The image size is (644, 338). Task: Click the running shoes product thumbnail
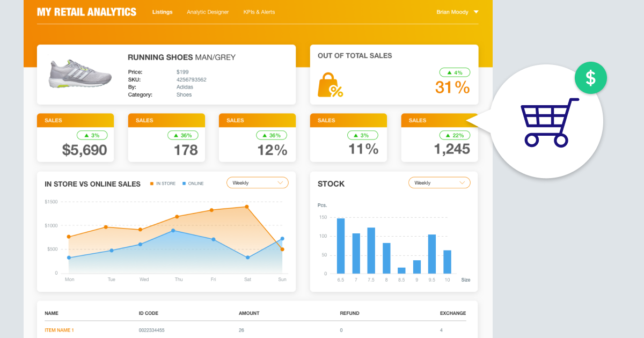(x=79, y=75)
